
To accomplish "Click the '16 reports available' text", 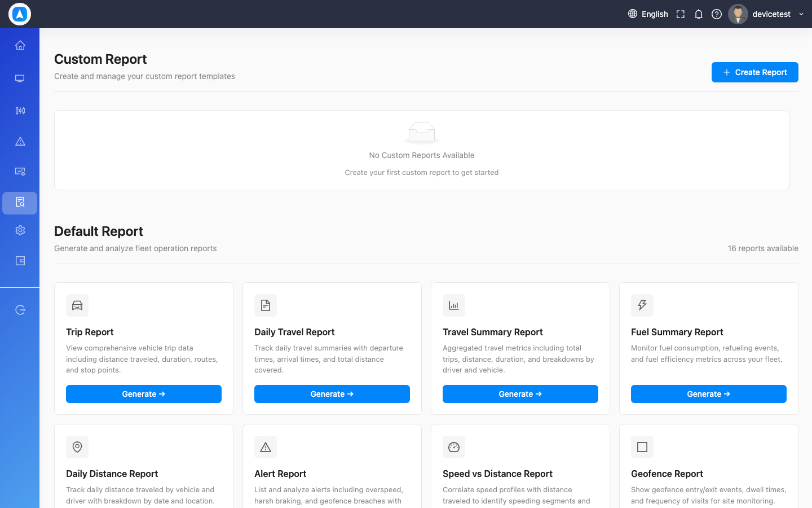I will (x=763, y=248).
